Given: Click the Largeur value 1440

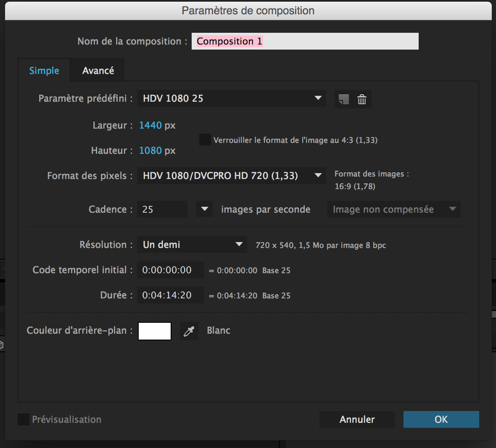Looking at the screenshot, I should [150, 125].
